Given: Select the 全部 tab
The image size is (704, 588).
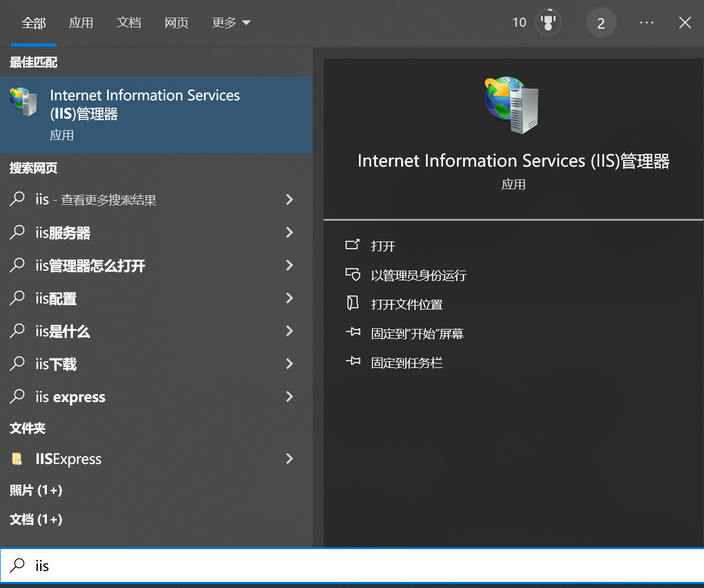Looking at the screenshot, I should click(x=33, y=23).
